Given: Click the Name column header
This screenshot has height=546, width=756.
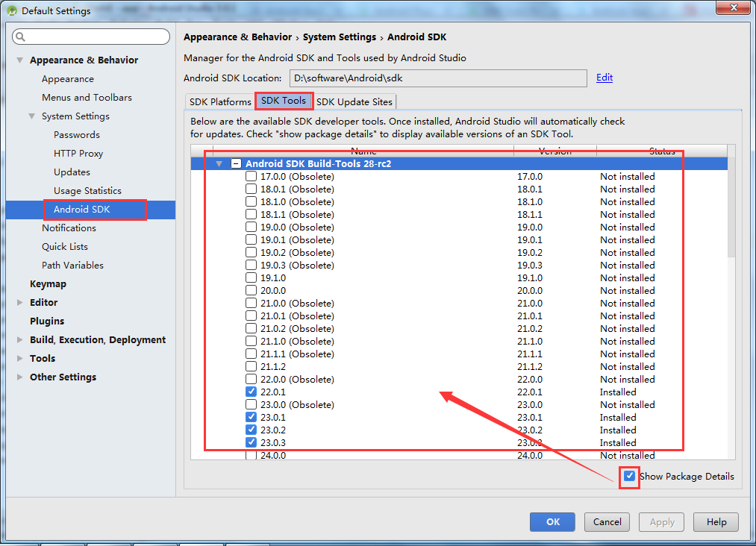Looking at the screenshot, I should 363,151.
